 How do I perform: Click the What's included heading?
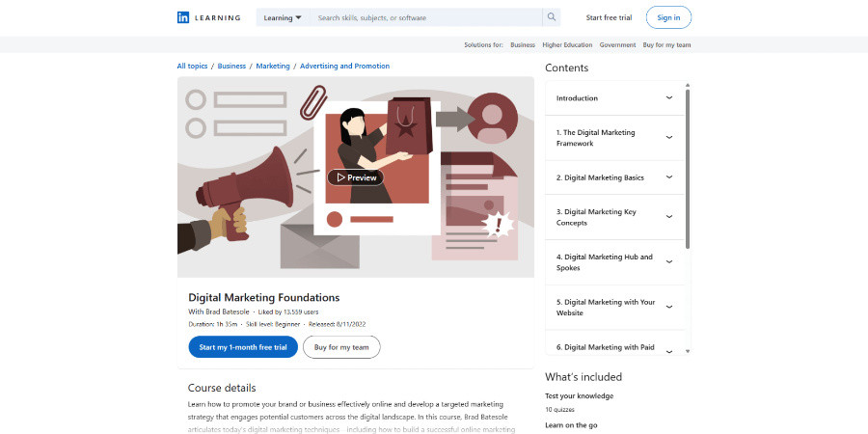tap(583, 377)
